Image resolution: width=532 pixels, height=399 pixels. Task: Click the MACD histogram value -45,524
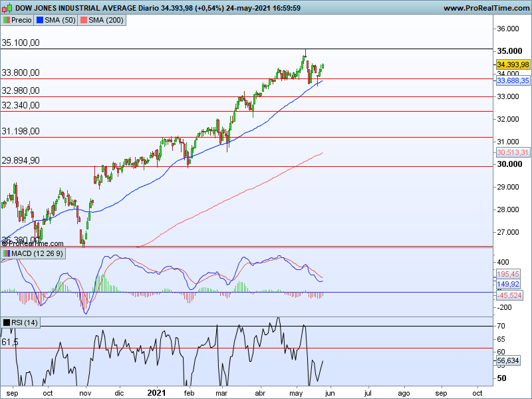tap(509, 295)
